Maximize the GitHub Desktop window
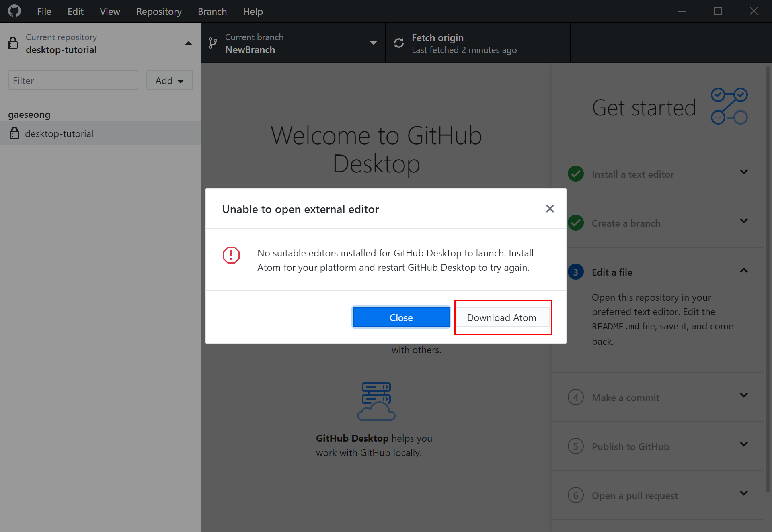Image resolution: width=772 pixels, height=532 pixels. [718, 11]
